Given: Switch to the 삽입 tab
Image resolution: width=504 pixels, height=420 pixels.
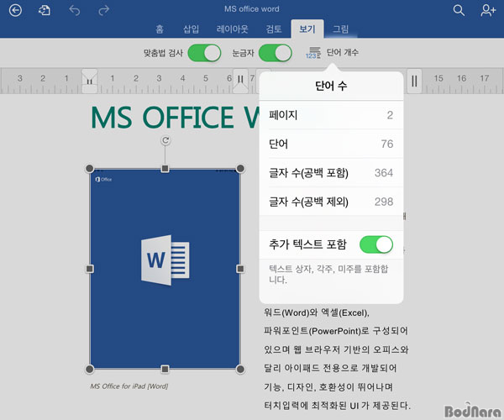Looking at the screenshot, I should (191, 29).
